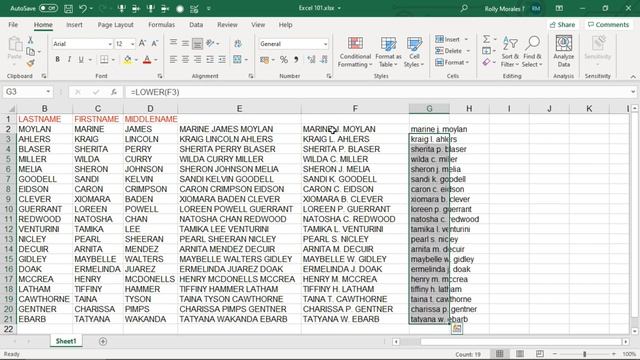Click the formula bar with =LOWER(F3)

(376, 92)
